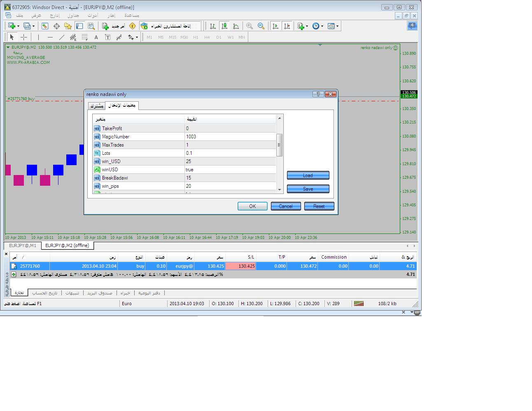Expand the New Chart dropdown arrow
The image size is (532, 411).
pyautogui.click(x=18, y=26)
